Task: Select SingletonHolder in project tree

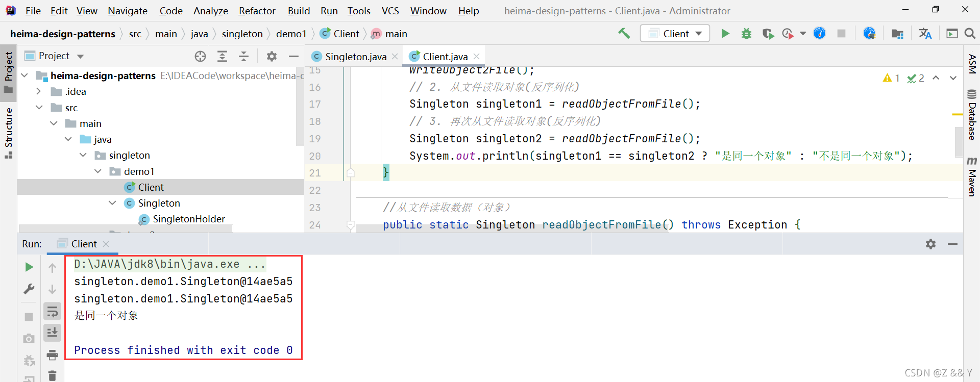Action: 189,219
